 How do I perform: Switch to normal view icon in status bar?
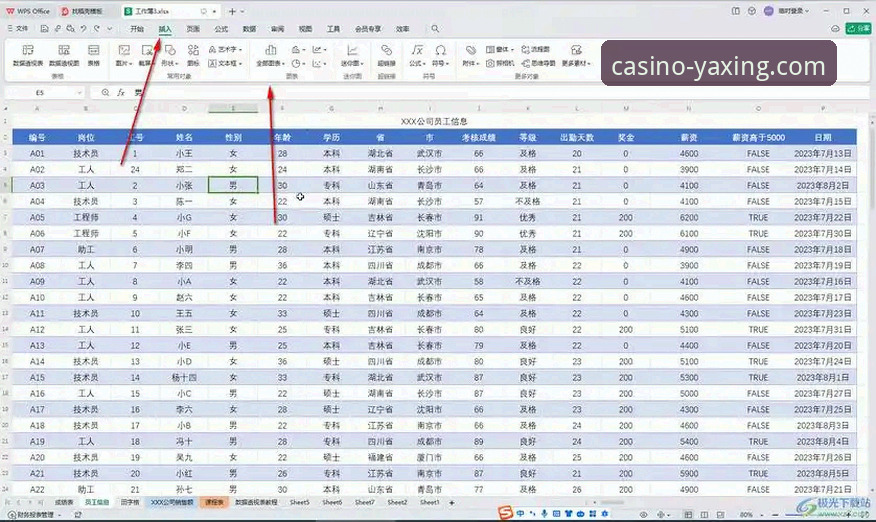[x=688, y=514]
